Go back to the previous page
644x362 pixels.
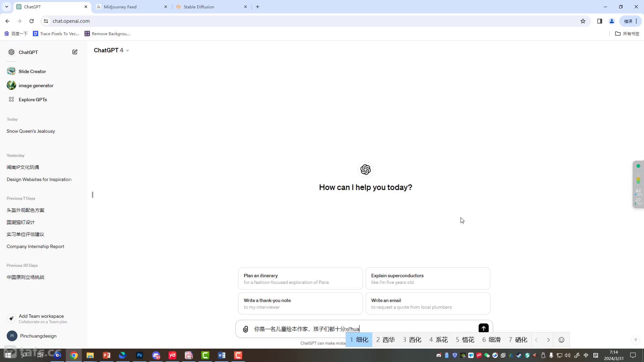tap(7, 21)
